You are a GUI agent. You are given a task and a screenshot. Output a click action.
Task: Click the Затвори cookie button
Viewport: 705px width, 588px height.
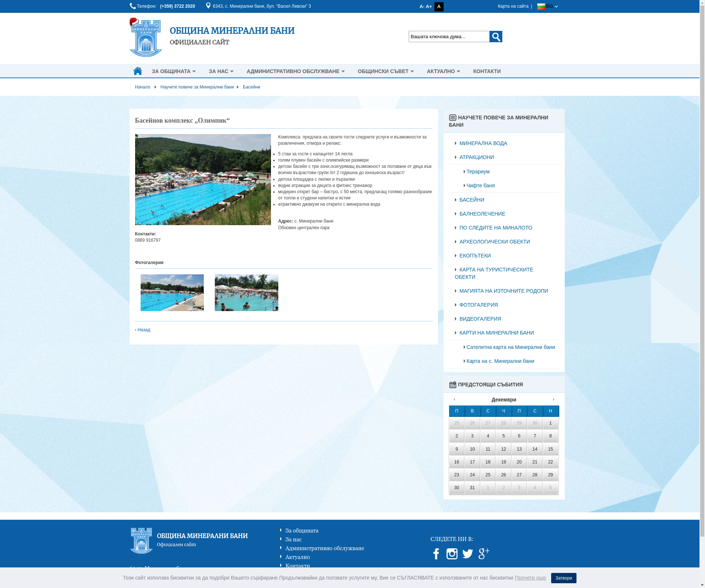563,578
